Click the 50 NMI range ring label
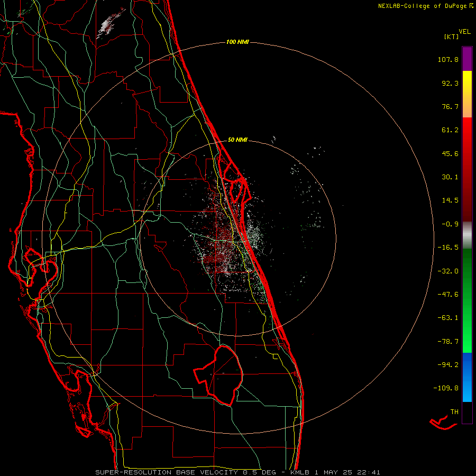This screenshot has height=476, width=476. coord(237,140)
